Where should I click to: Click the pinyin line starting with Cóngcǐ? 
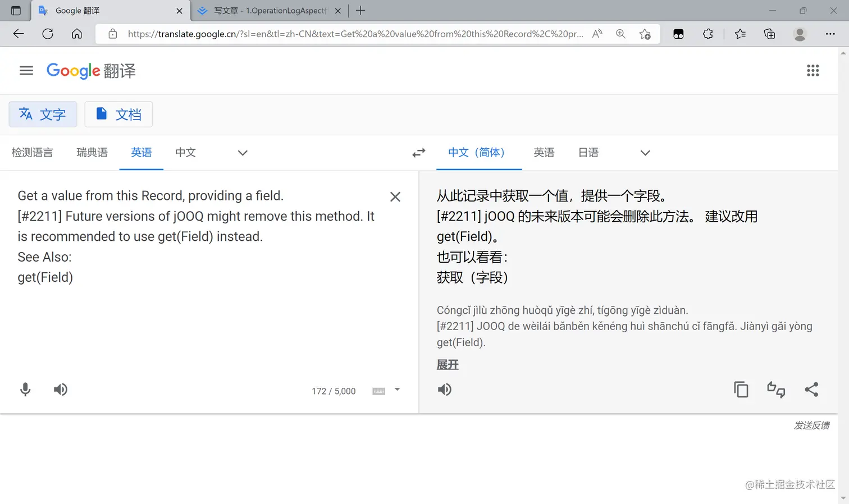[x=562, y=310]
